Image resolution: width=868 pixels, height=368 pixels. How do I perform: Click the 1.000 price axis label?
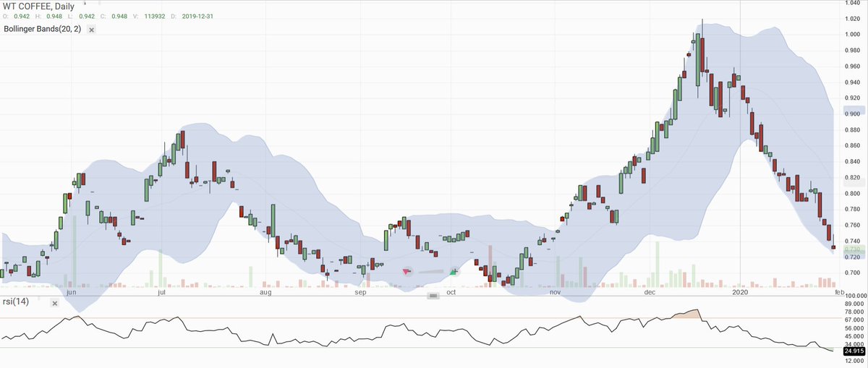coord(854,35)
